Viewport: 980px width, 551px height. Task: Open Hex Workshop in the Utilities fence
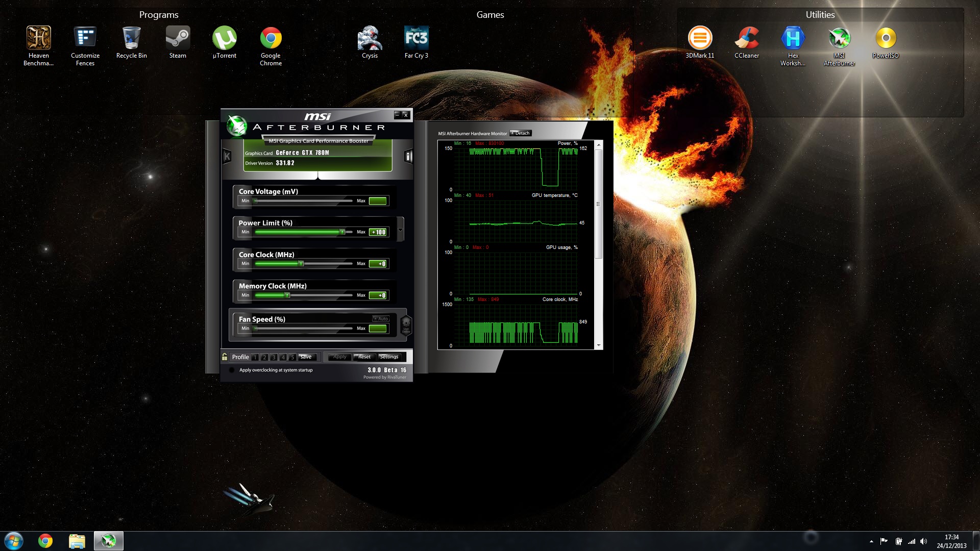793,46
